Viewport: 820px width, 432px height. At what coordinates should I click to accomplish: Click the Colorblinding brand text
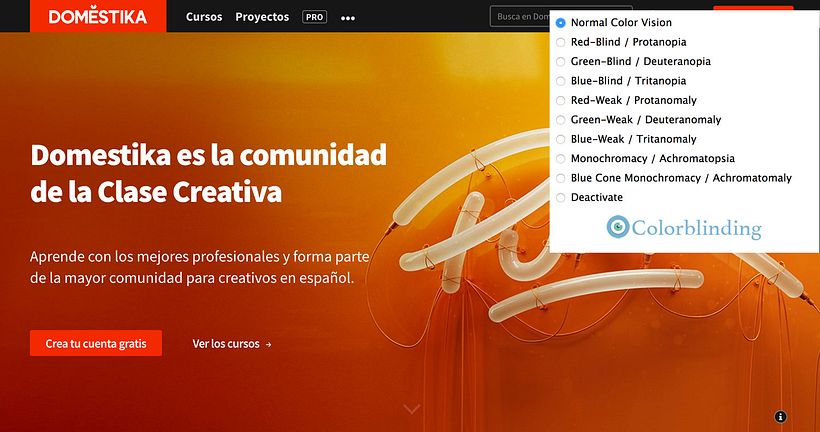coord(697,228)
